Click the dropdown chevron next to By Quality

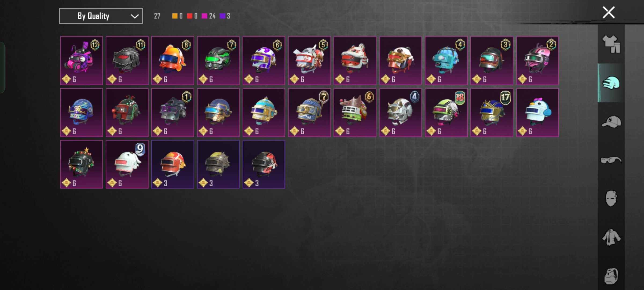click(x=134, y=16)
